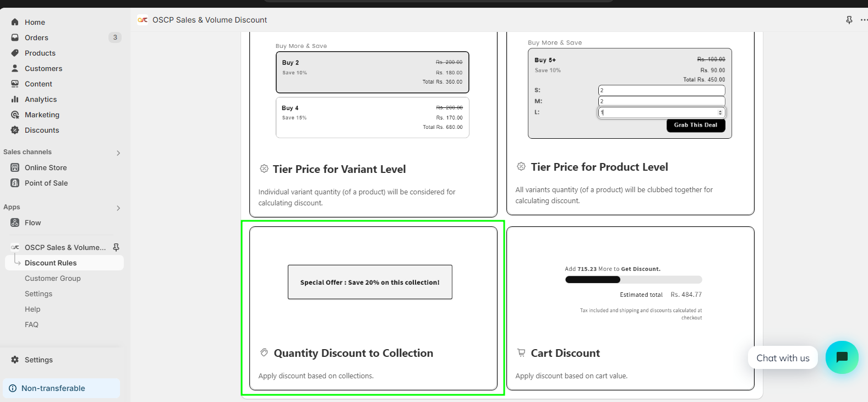Click the cart discount progress bar
868x402 pixels.
click(633, 280)
